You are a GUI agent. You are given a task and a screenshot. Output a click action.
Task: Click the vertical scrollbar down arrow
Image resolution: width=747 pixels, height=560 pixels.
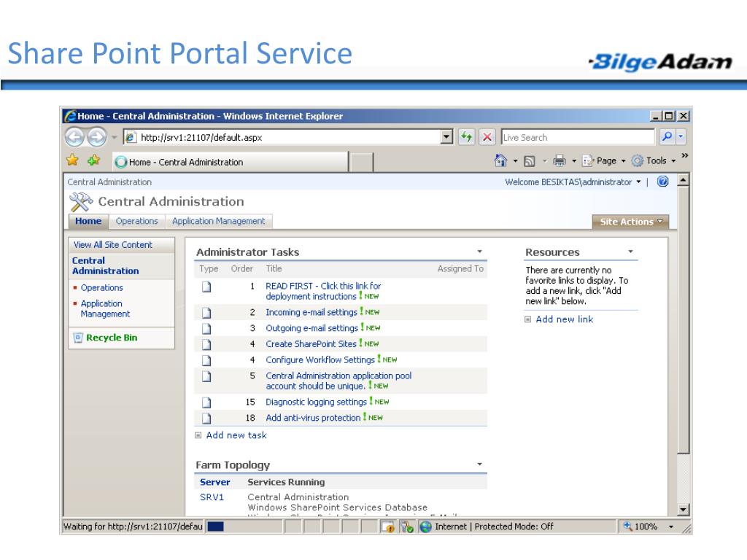coord(683,510)
